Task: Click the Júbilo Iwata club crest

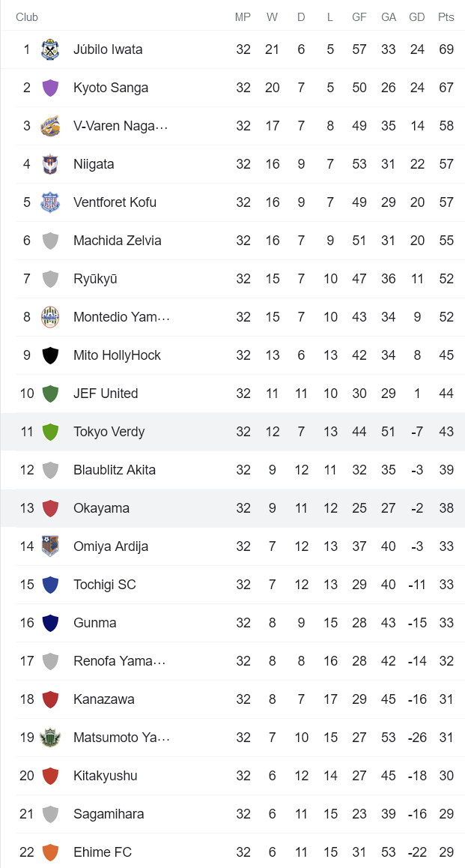Action: click(x=49, y=49)
